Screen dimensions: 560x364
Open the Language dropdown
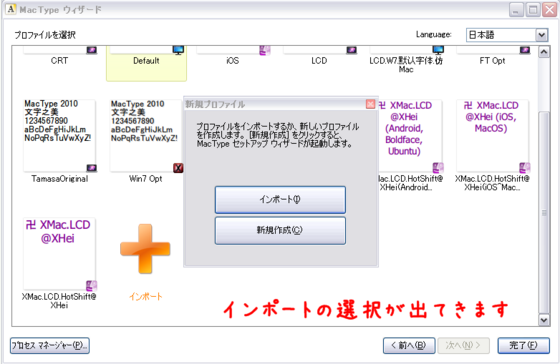point(541,35)
